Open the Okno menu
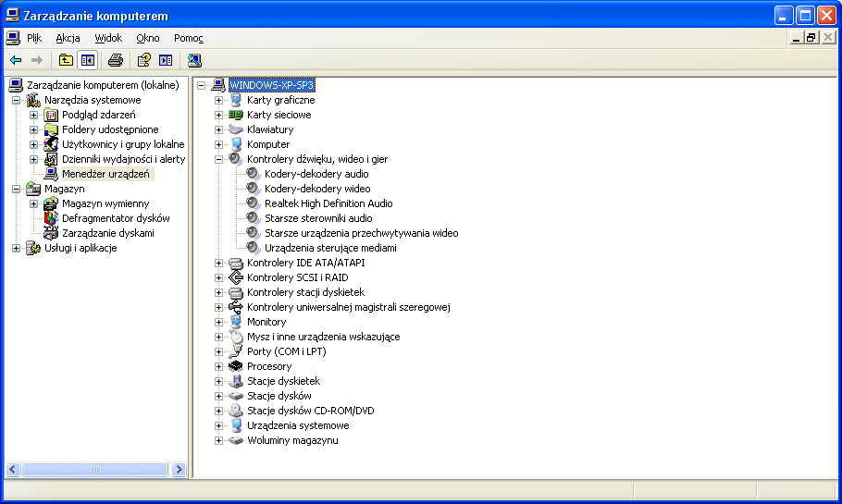This screenshot has width=842, height=504. tap(148, 38)
